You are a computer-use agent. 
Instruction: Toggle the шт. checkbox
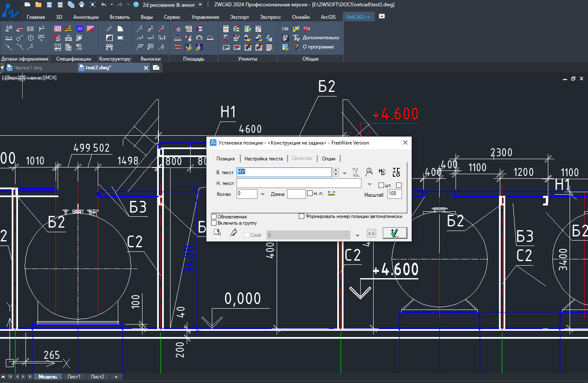pyautogui.click(x=381, y=185)
